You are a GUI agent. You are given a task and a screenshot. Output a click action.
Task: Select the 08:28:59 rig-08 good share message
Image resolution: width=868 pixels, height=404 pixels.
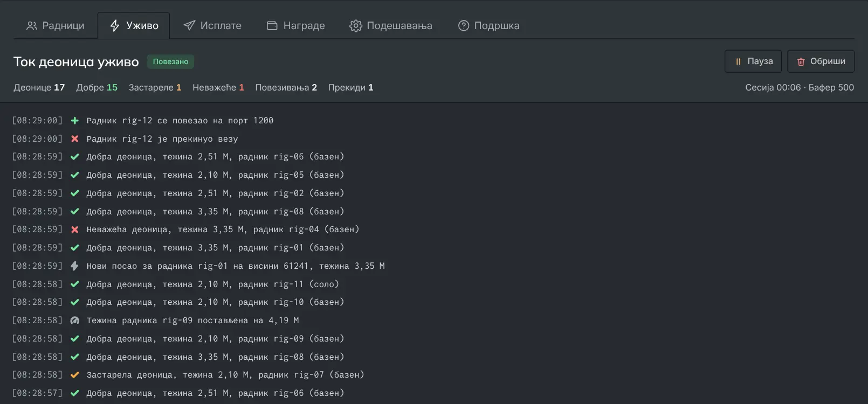pos(215,212)
